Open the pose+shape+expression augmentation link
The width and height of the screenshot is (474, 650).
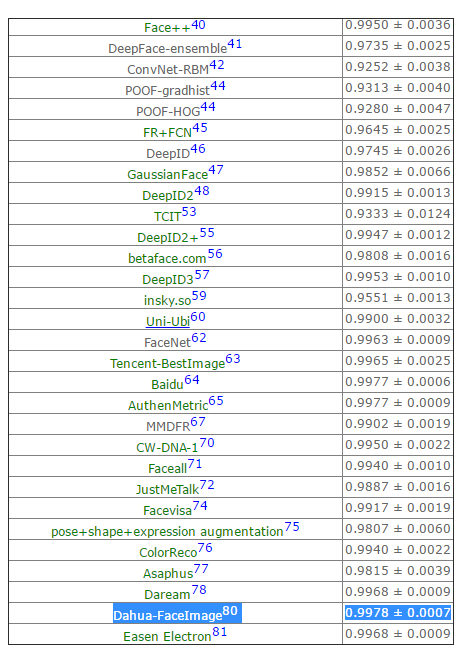point(167,531)
